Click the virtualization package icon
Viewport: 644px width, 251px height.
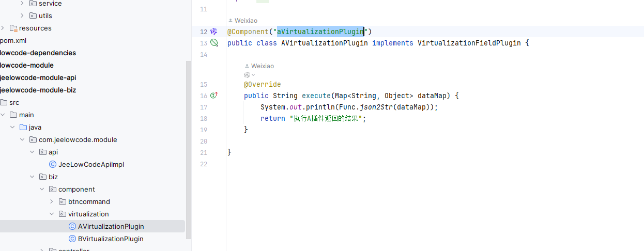[63, 214]
